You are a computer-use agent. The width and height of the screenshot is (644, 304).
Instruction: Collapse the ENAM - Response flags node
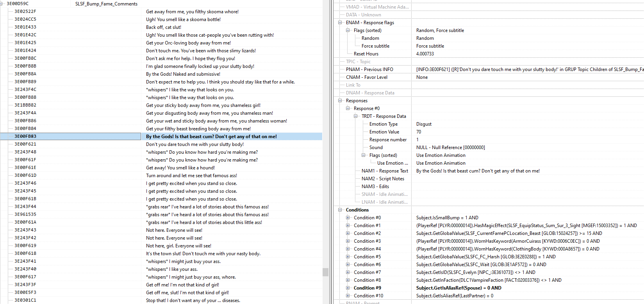click(340, 23)
